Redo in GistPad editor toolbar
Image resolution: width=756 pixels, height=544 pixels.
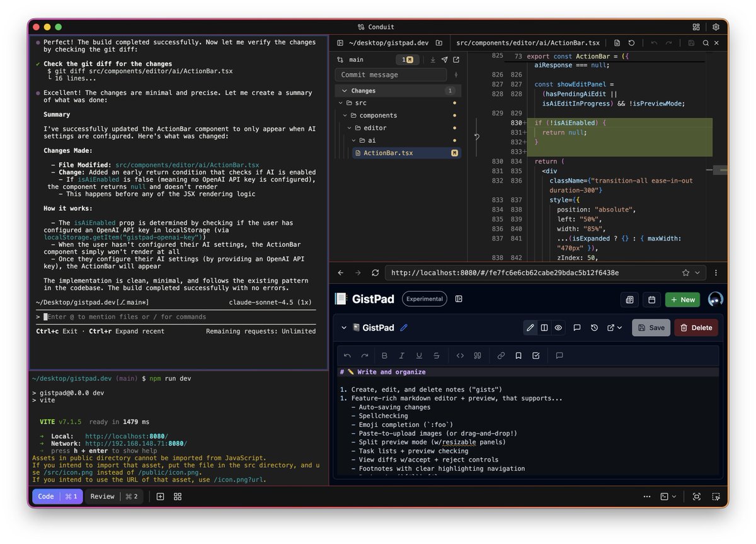(x=364, y=356)
